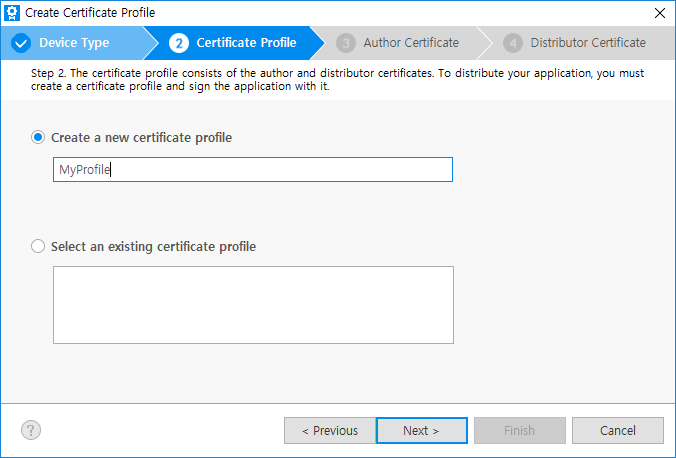676x458 pixels.
Task: Select 'Create a new certificate profile' radio button
Action: (39, 138)
